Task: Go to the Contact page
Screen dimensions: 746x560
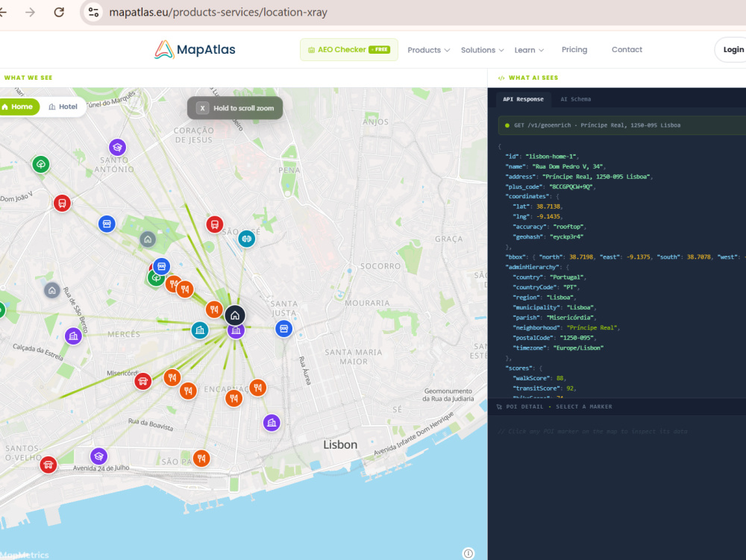Action: coord(627,49)
